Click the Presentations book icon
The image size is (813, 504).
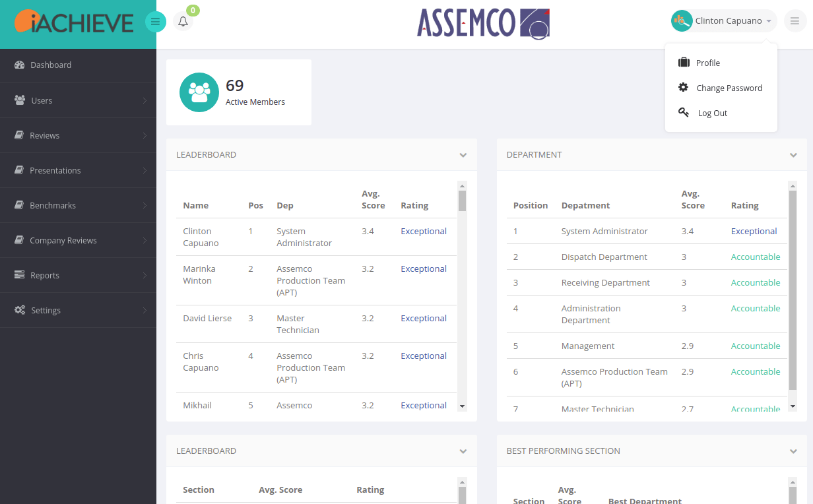(x=19, y=170)
